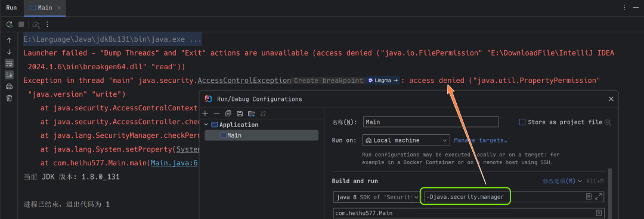Open the Main.java:6 stack trace link
Viewport: 644px width, 219px height.
(x=174, y=163)
